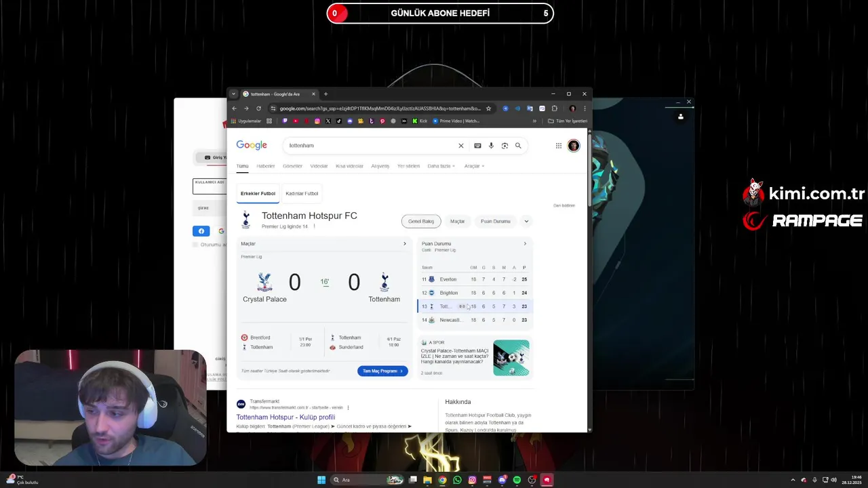The height and width of the screenshot is (488, 868).
Task: Open the YouTube bookmark icon
Action: pos(295,121)
